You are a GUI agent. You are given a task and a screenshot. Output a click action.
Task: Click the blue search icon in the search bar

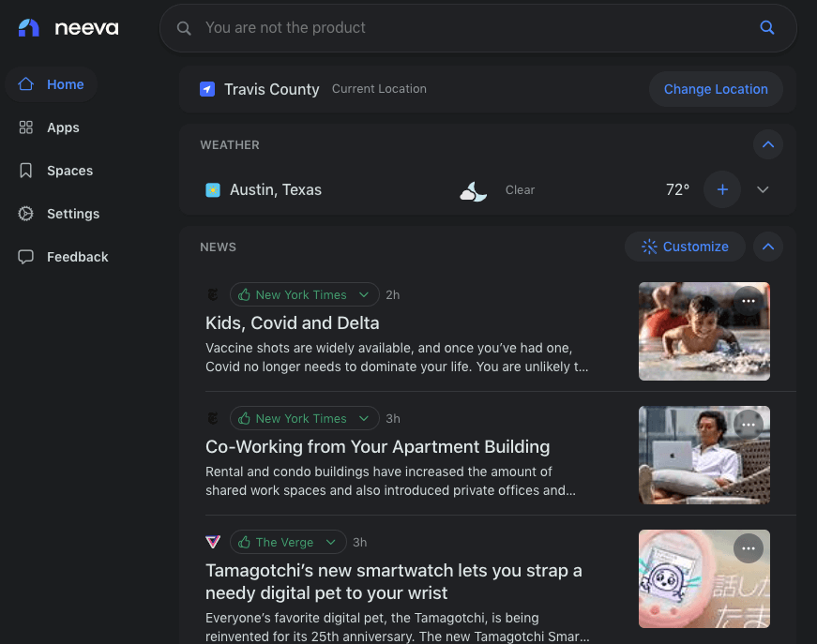[x=767, y=28]
